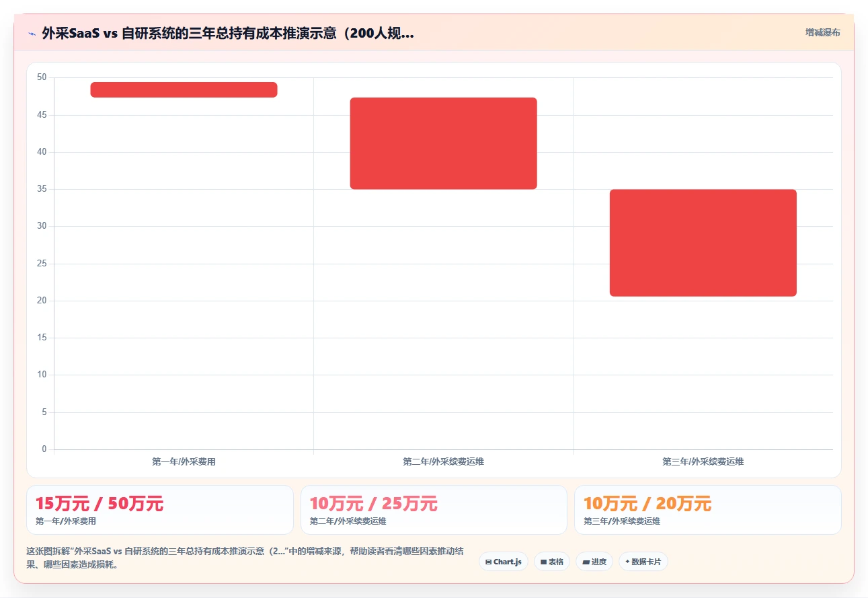The height and width of the screenshot is (598, 868).
Task: Open the 15万元 / 50万元 data card
Action: tap(160, 510)
